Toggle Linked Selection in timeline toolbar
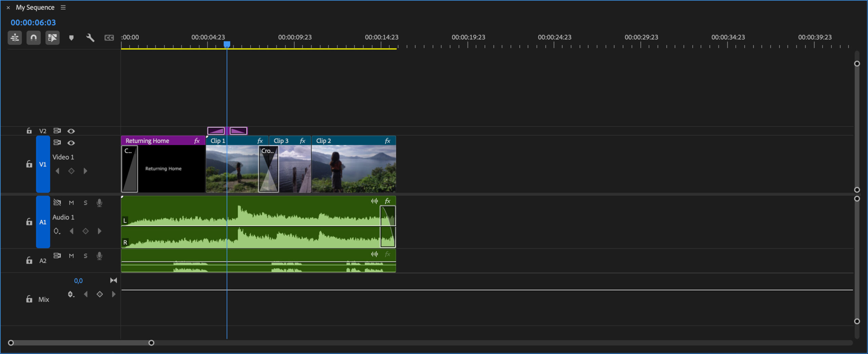868x354 pixels. point(52,38)
